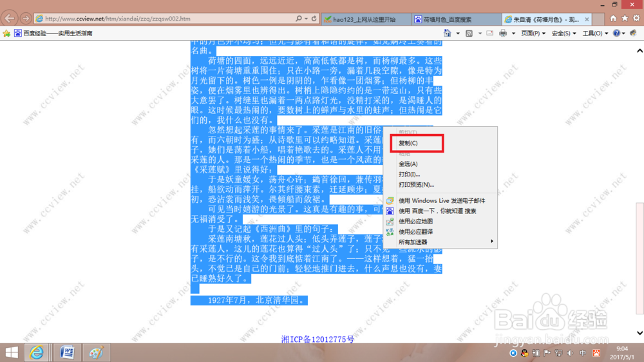Click the Action Center flag tray icon
This screenshot has width=644, height=362.
pos(547,353)
